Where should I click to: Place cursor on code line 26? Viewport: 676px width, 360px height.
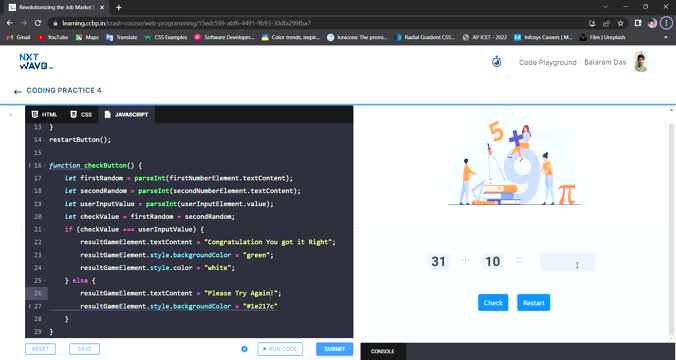tap(180, 294)
